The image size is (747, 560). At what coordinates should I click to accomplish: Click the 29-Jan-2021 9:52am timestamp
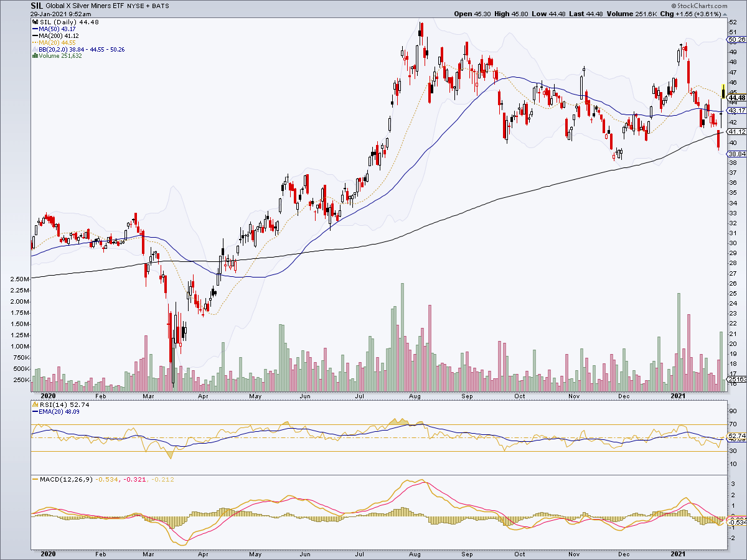tap(60, 14)
